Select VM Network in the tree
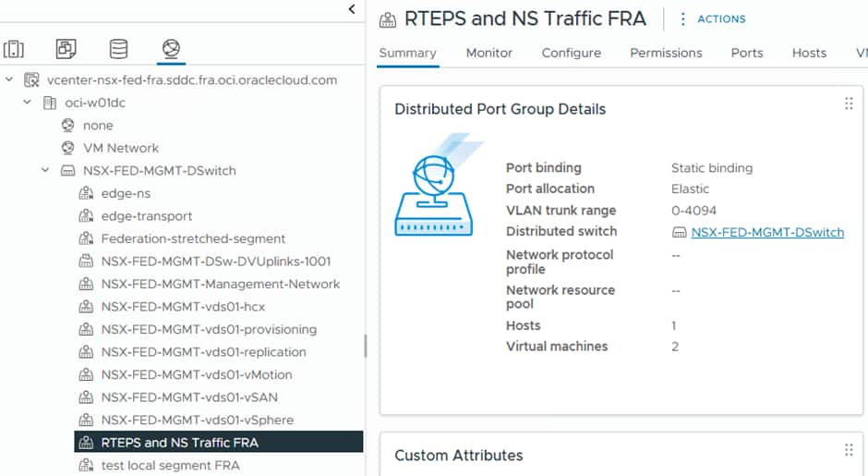 point(121,148)
